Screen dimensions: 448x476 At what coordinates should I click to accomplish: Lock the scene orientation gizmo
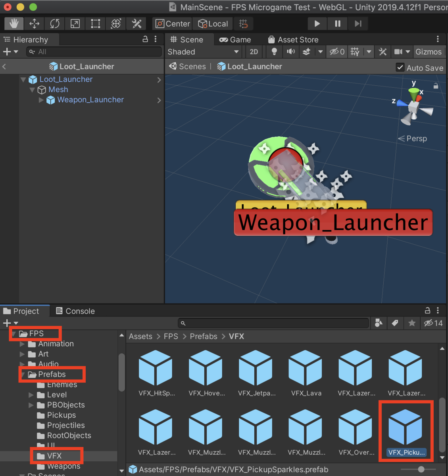pos(436,86)
